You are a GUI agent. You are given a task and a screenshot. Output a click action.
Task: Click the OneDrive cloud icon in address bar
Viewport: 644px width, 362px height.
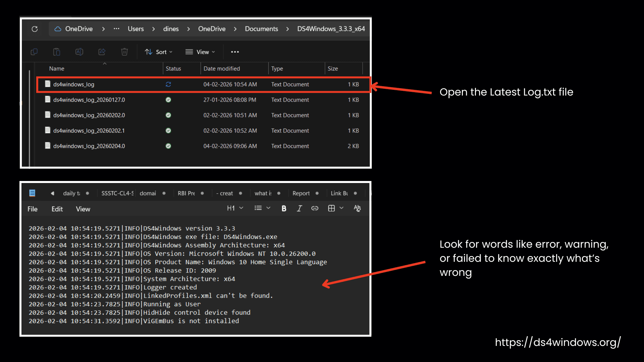[x=58, y=29]
